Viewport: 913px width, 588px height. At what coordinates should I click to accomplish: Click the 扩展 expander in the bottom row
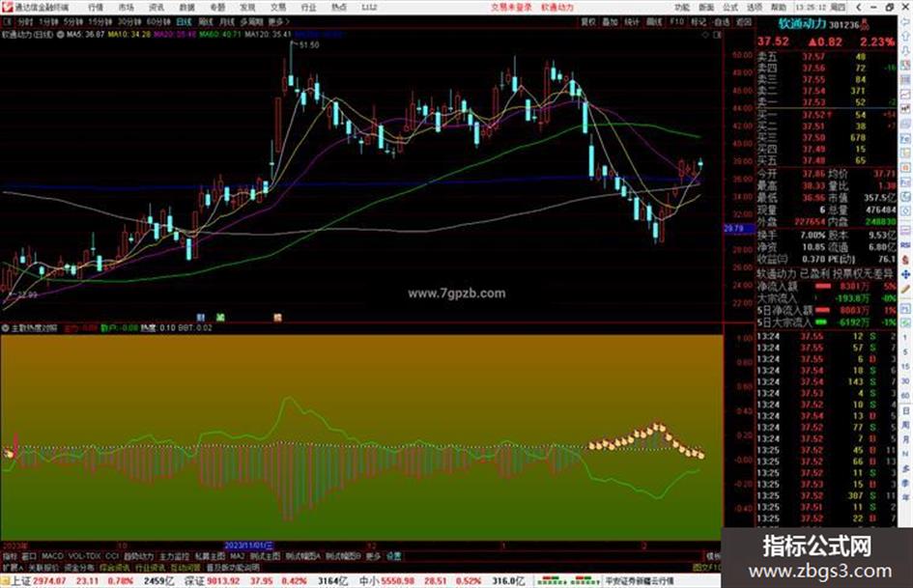(13, 568)
